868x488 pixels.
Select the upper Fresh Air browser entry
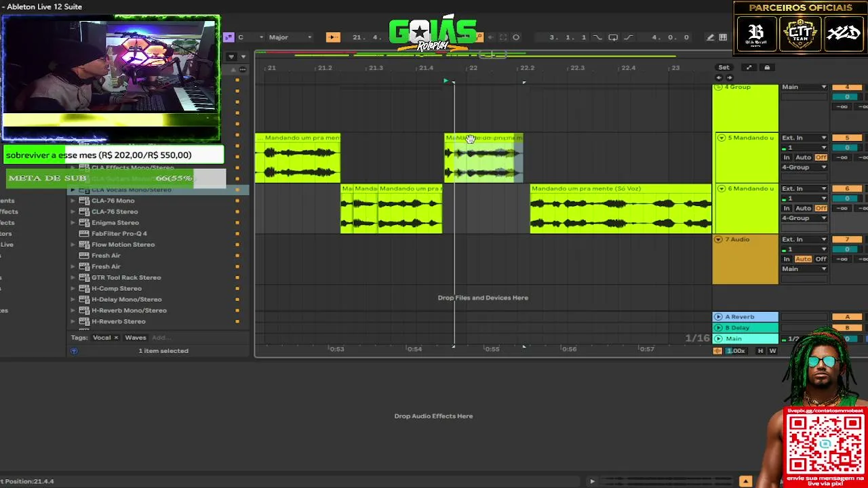[x=106, y=256]
